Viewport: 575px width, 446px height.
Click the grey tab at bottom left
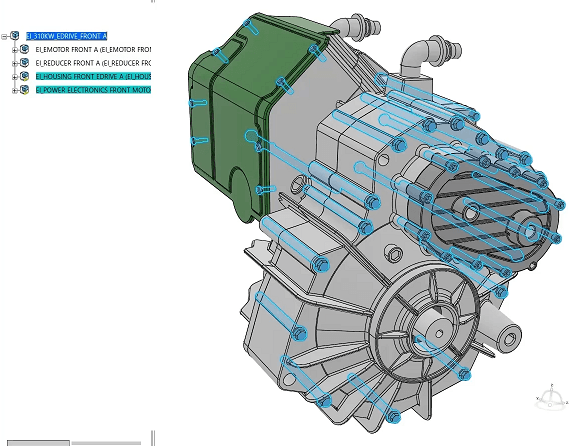click(38, 443)
